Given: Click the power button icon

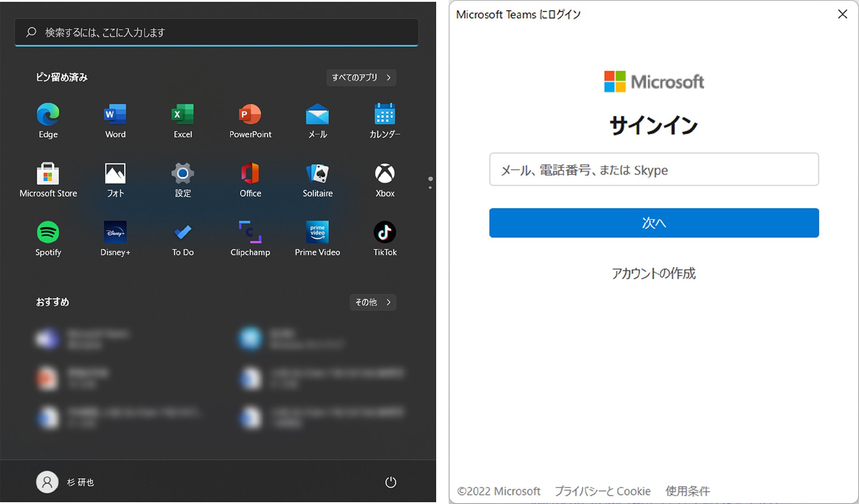Looking at the screenshot, I should coord(391,482).
